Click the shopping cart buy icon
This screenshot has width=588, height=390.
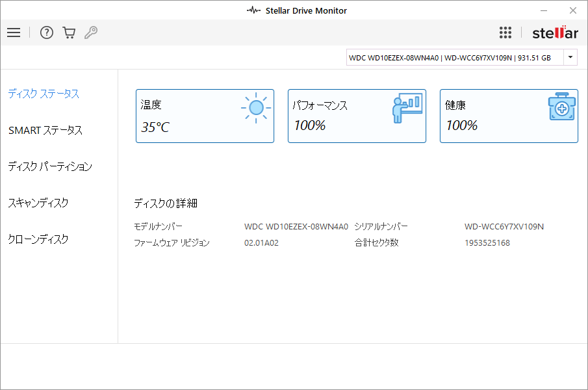point(69,32)
